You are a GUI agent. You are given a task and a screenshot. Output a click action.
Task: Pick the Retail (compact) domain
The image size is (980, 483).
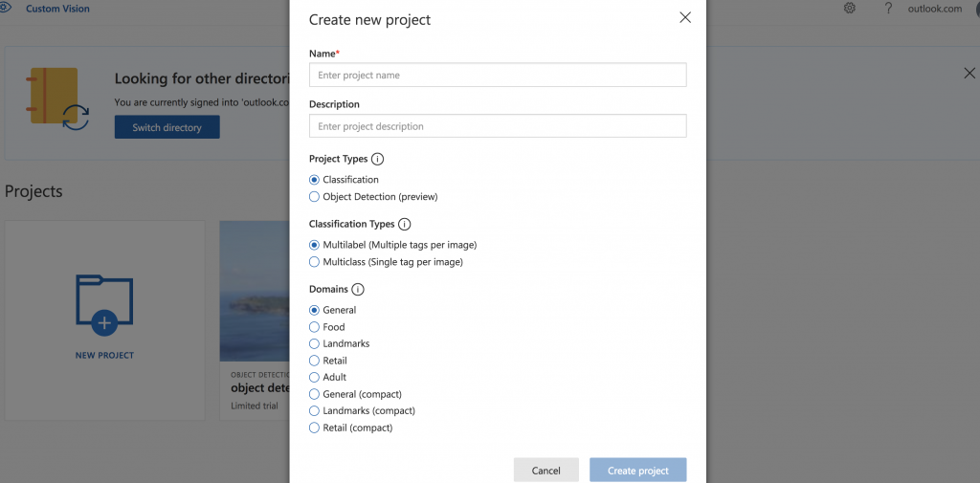315,428
